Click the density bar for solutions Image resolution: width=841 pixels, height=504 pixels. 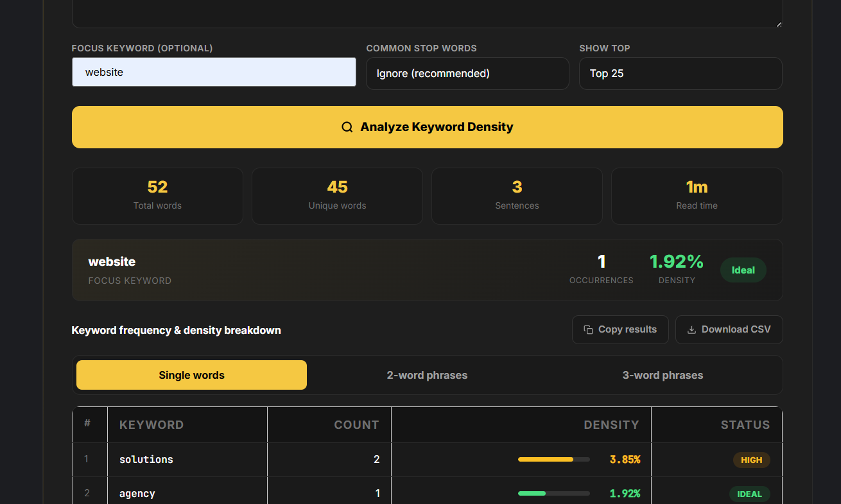[554, 460]
